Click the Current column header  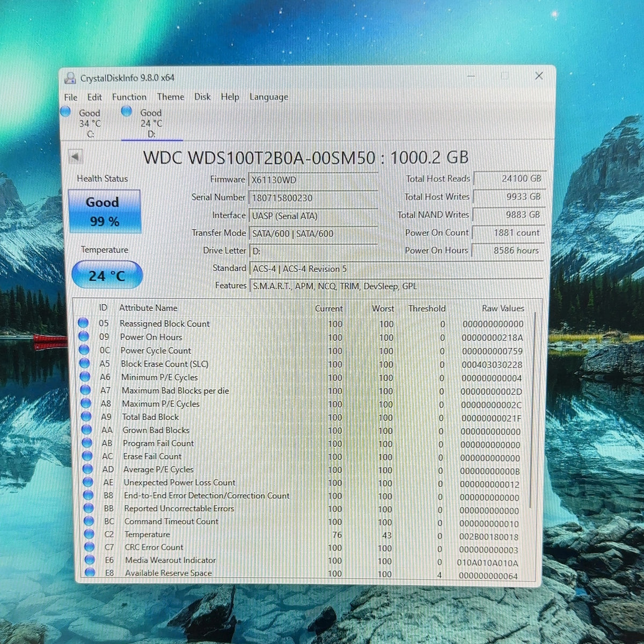click(328, 309)
